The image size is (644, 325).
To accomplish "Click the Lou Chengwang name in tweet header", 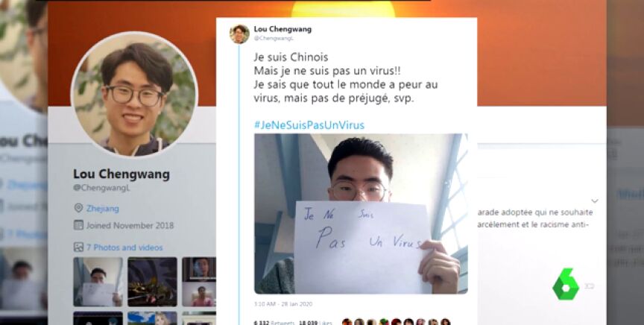I will 282,29.
